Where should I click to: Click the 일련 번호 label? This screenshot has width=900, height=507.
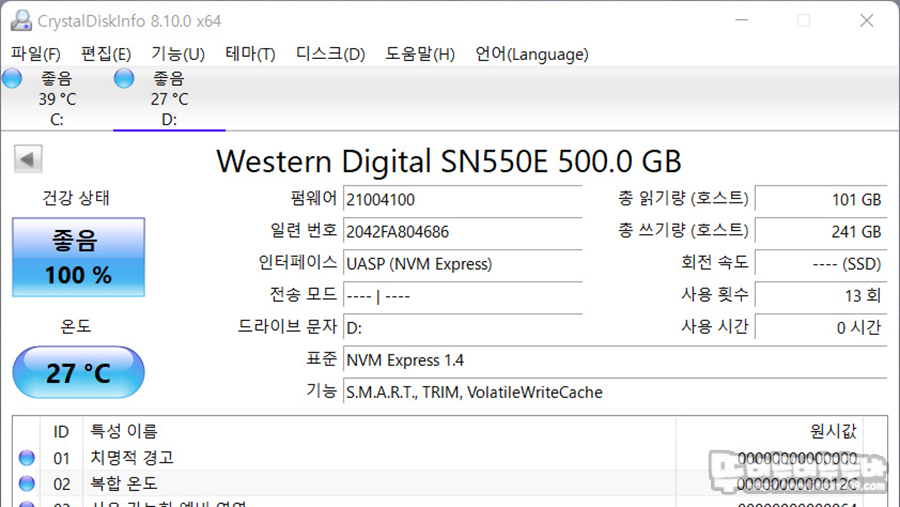tap(304, 231)
